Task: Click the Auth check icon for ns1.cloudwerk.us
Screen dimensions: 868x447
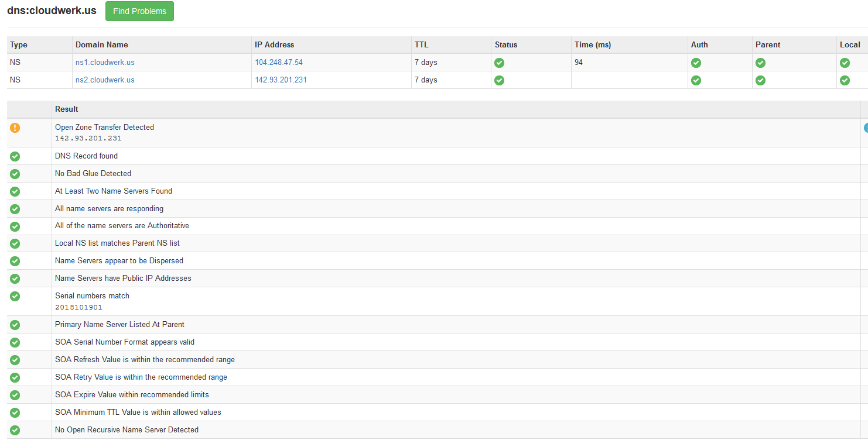Action: click(x=696, y=63)
